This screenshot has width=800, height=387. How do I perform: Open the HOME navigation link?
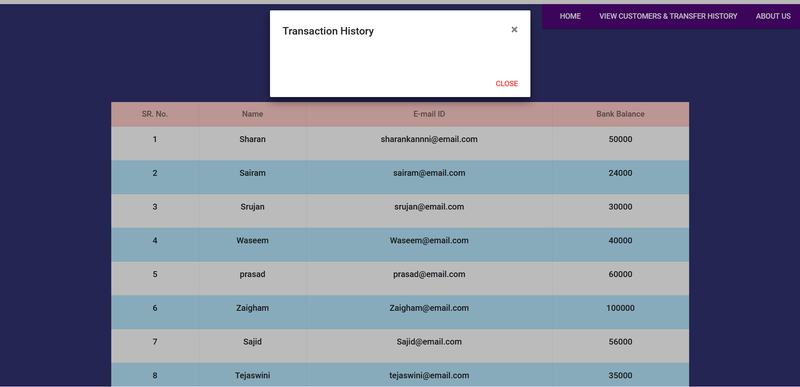pyautogui.click(x=570, y=16)
